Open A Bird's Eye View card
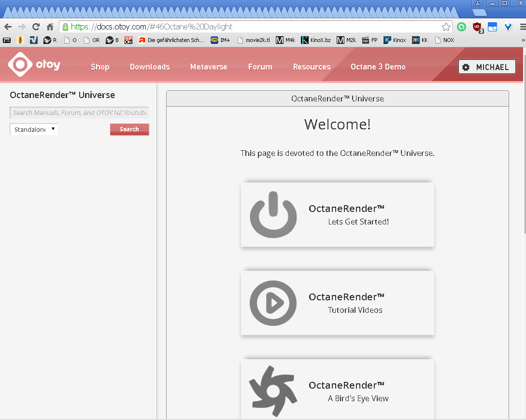Viewport: 526px width, 420px height. (338, 390)
